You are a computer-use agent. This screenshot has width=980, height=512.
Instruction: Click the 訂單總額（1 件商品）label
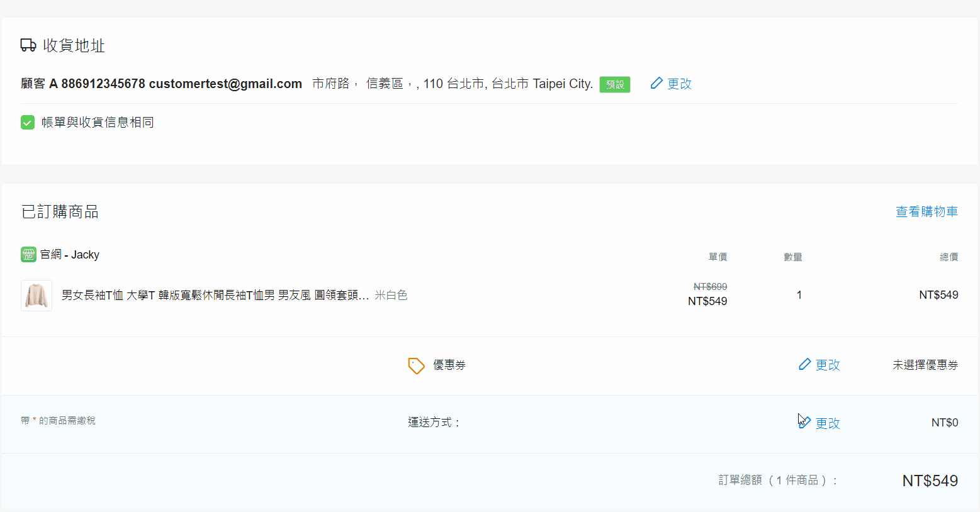(779, 481)
